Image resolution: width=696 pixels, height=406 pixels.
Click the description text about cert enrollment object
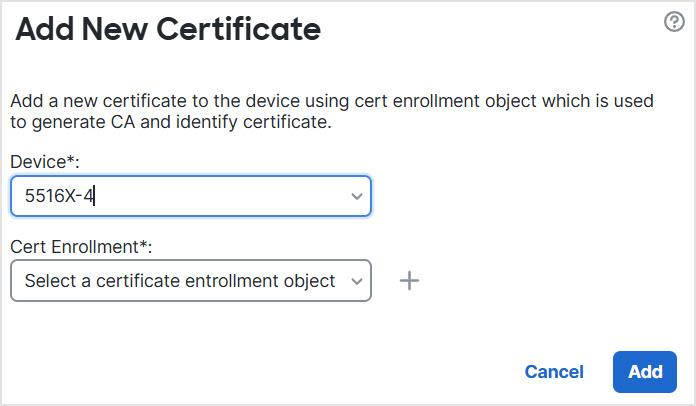click(330, 102)
